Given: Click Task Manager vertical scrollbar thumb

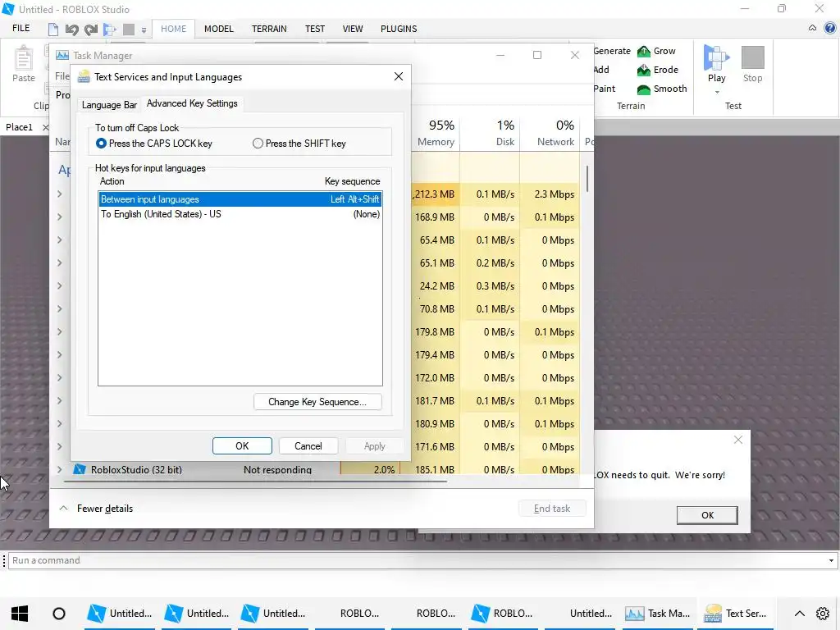Looking at the screenshot, I should coord(587,178).
